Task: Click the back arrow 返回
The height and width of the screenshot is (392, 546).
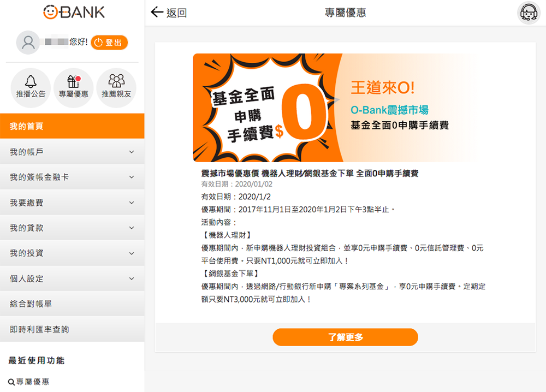Action: pyautogui.click(x=169, y=13)
